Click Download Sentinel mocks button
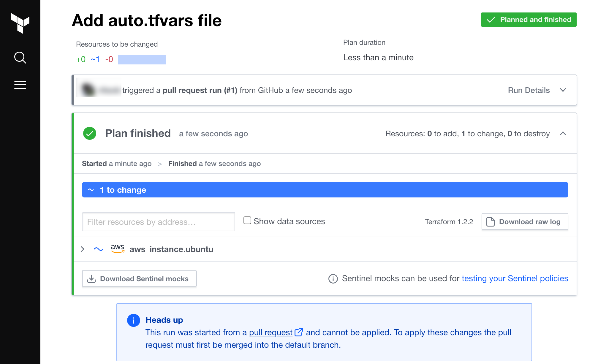The height and width of the screenshot is (364, 609). [x=139, y=278]
